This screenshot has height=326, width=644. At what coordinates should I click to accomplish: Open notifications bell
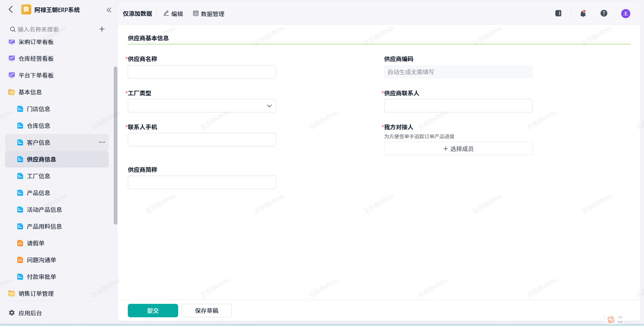tap(583, 13)
